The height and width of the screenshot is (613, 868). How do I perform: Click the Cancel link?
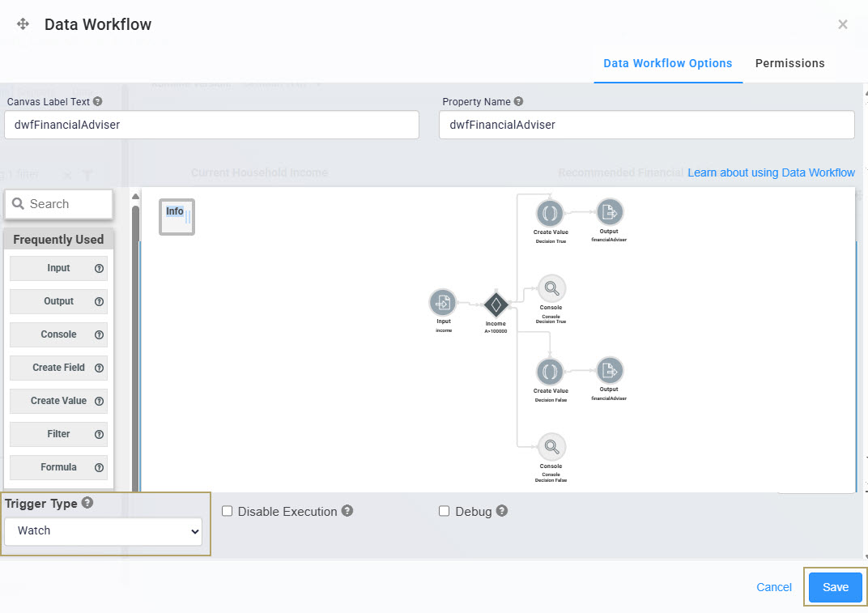(x=774, y=587)
